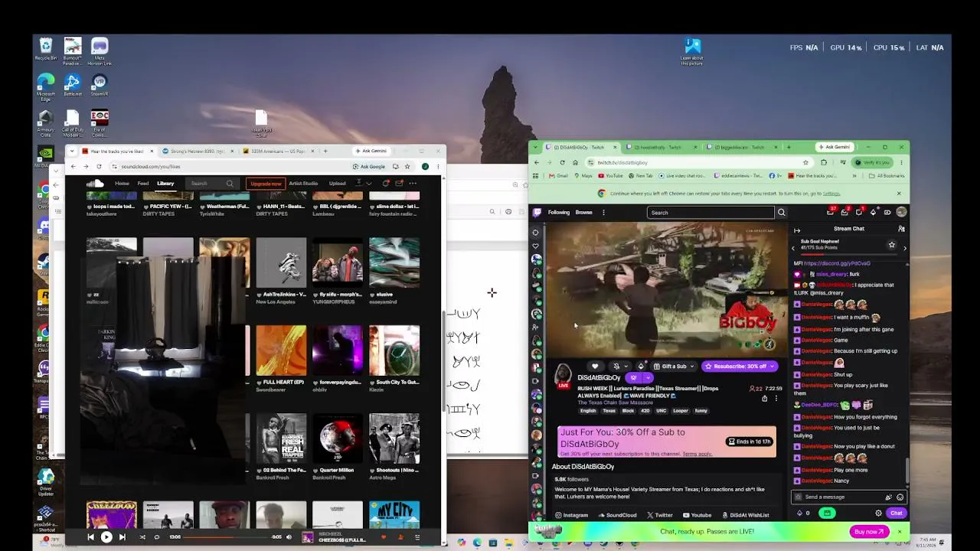The height and width of the screenshot is (551, 980).
Task: Send message with the Chat button
Action: (x=897, y=514)
